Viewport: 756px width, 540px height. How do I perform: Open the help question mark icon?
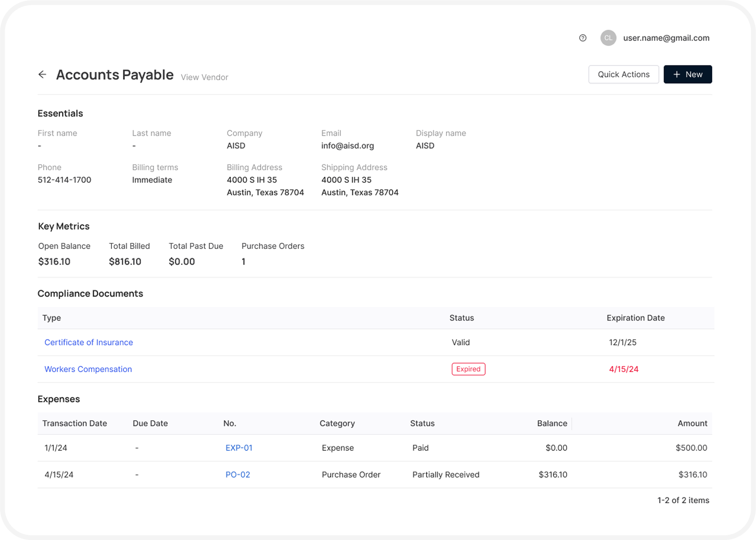pos(582,38)
